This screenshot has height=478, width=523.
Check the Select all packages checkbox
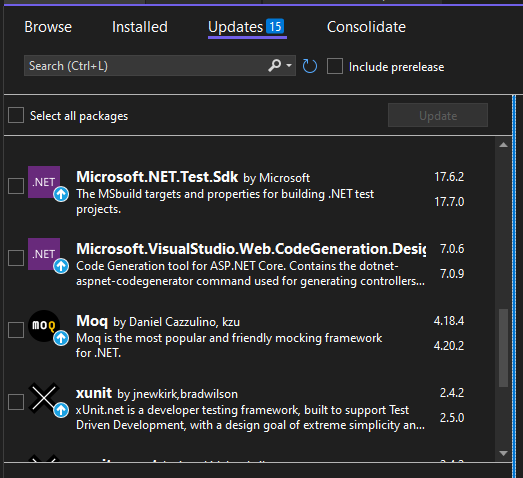[x=16, y=115]
